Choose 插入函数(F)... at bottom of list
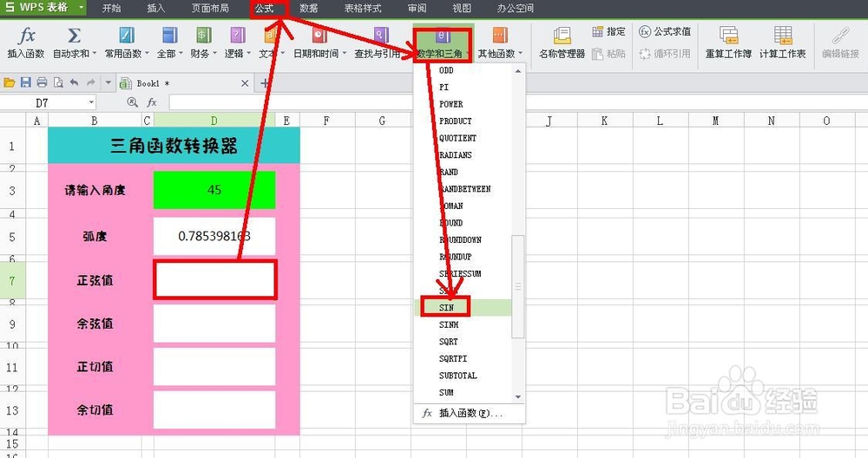 click(x=470, y=413)
